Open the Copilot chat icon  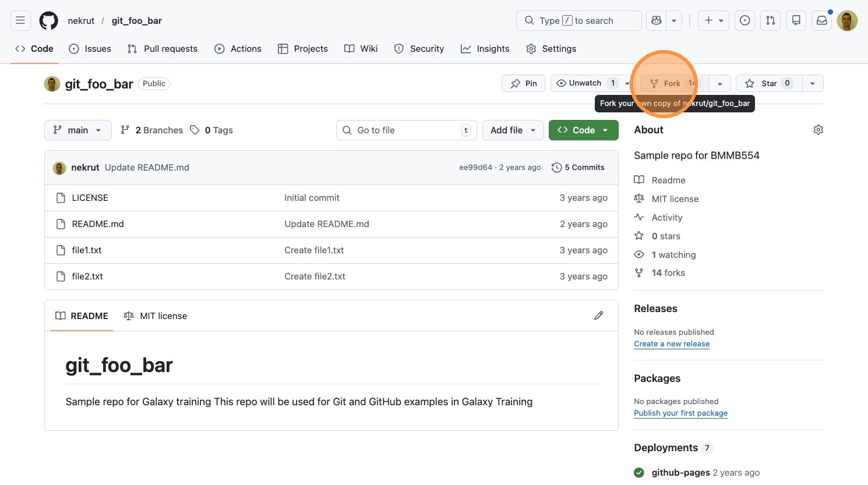pyautogui.click(x=657, y=21)
